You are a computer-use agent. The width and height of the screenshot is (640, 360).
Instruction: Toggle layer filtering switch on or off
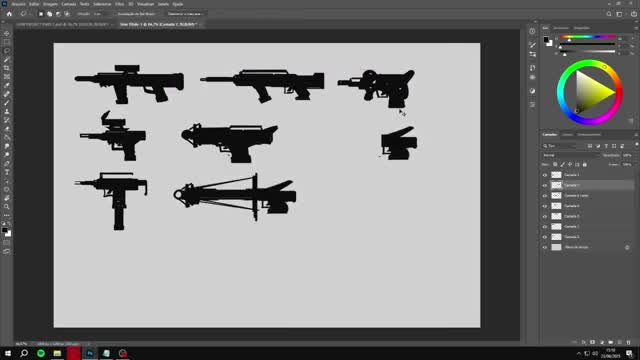point(636,145)
